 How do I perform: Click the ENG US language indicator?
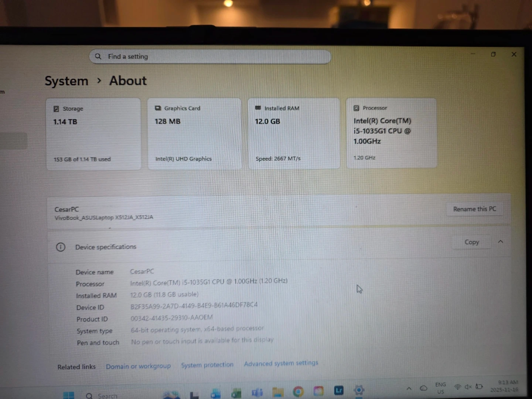pyautogui.click(x=440, y=388)
